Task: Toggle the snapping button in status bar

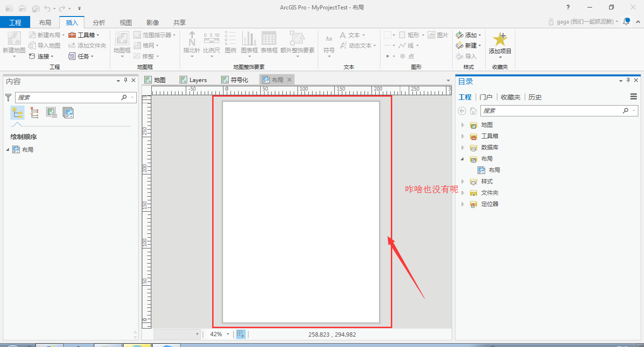Action: click(x=241, y=334)
